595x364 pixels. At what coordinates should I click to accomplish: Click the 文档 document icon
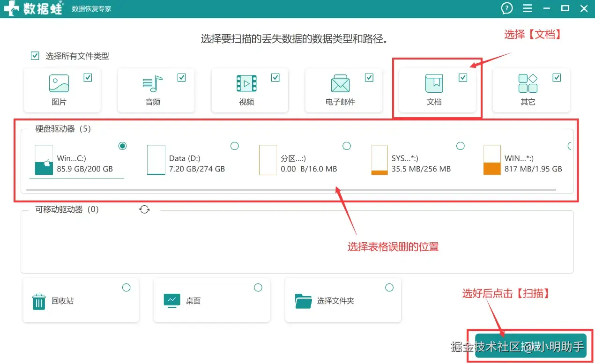coord(434,83)
